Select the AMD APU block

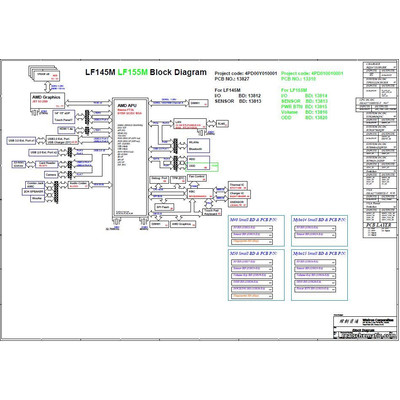tap(130, 157)
